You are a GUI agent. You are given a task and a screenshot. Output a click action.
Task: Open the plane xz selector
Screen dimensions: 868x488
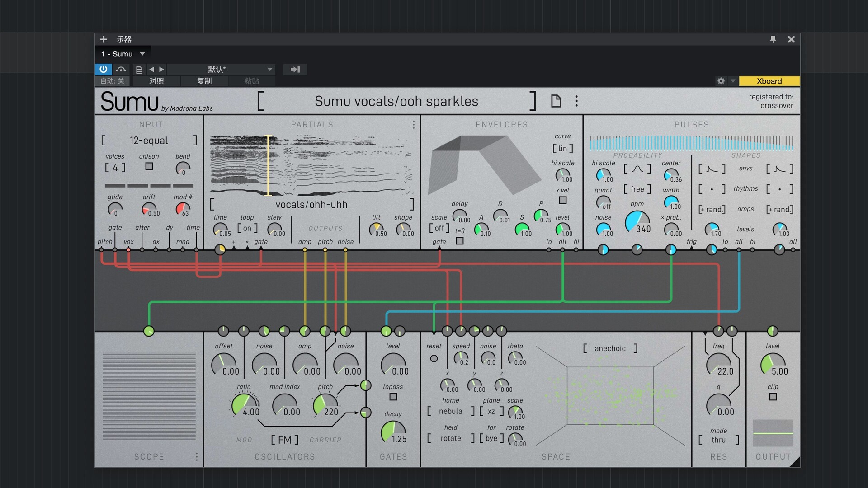491,412
